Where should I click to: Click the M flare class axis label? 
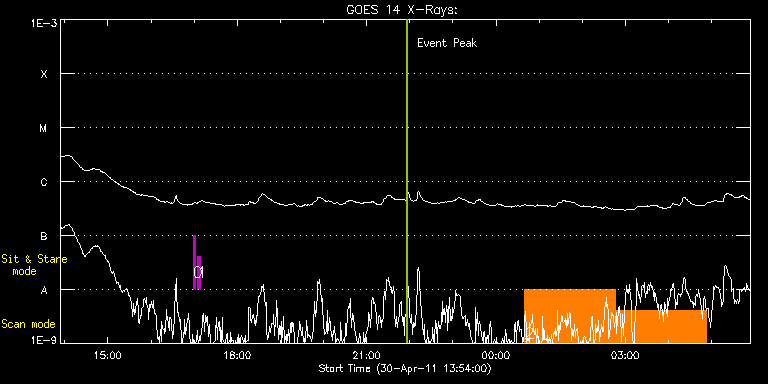click(x=44, y=128)
